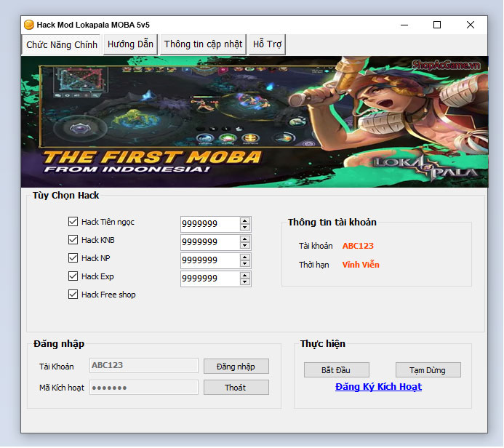The width and height of the screenshot is (504, 448).
Task: Click the account name ABC123 in red
Action: click(358, 246)
